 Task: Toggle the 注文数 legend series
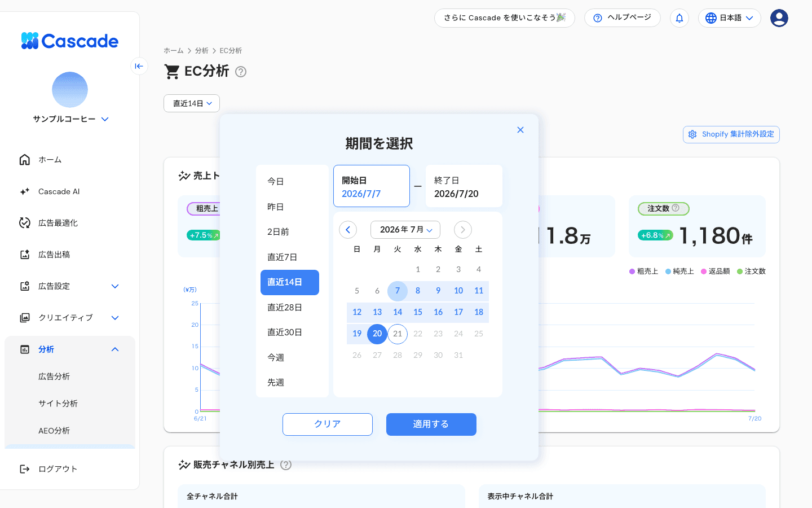click(752, 271)
